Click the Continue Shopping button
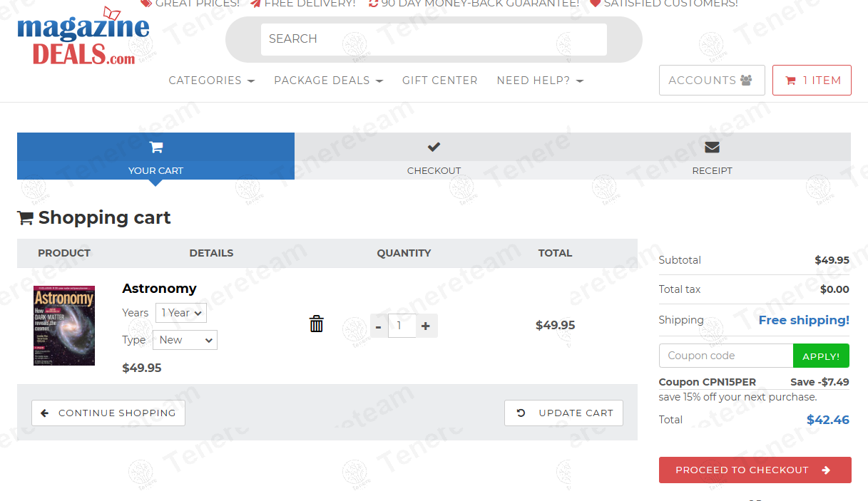Screen dimensions: 868x501 tap(108, 413)
